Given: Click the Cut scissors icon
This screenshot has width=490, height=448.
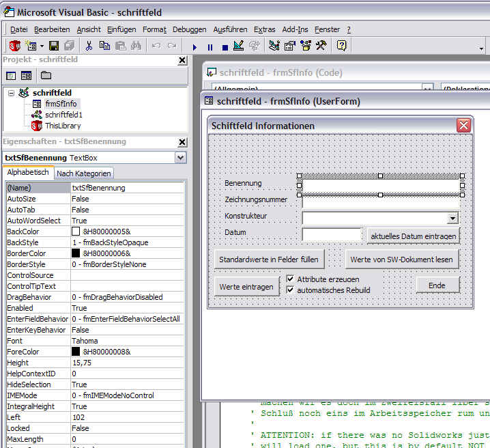Looking at the screenshot, I should tap(88, 46).
